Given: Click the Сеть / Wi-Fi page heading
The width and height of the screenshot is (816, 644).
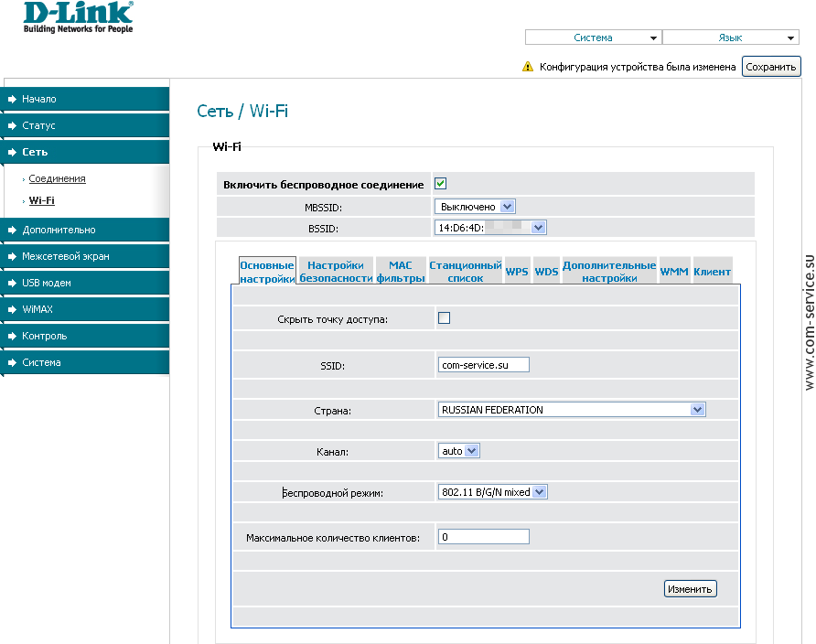Looking at the screenshot, I should point(242,111).
